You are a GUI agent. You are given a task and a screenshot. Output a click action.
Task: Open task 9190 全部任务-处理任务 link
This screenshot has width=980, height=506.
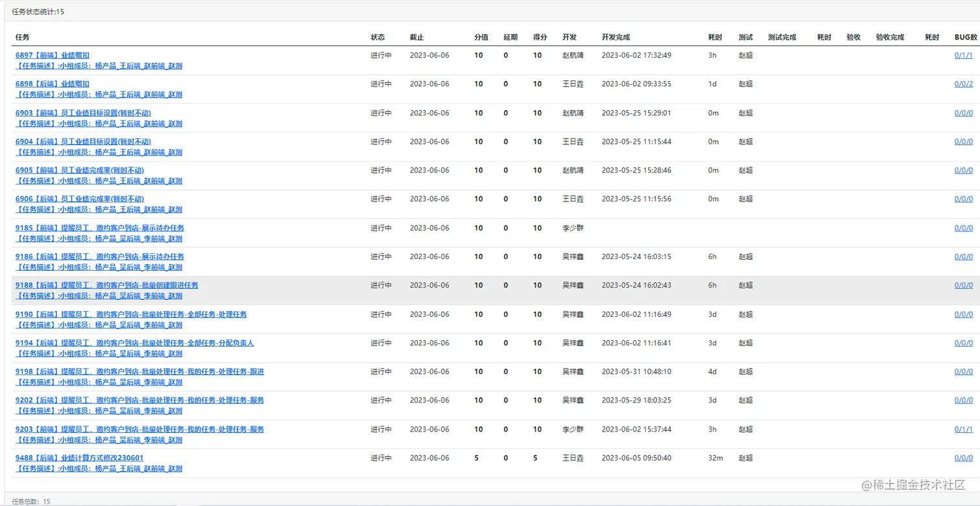point(131,314)
